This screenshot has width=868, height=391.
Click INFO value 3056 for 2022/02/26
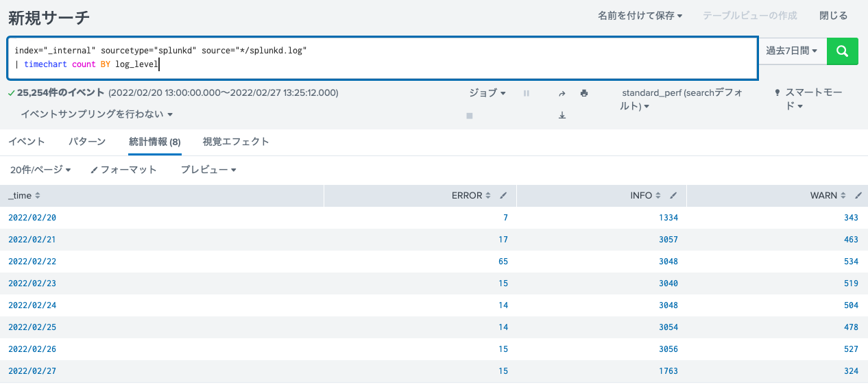point(668,349)
